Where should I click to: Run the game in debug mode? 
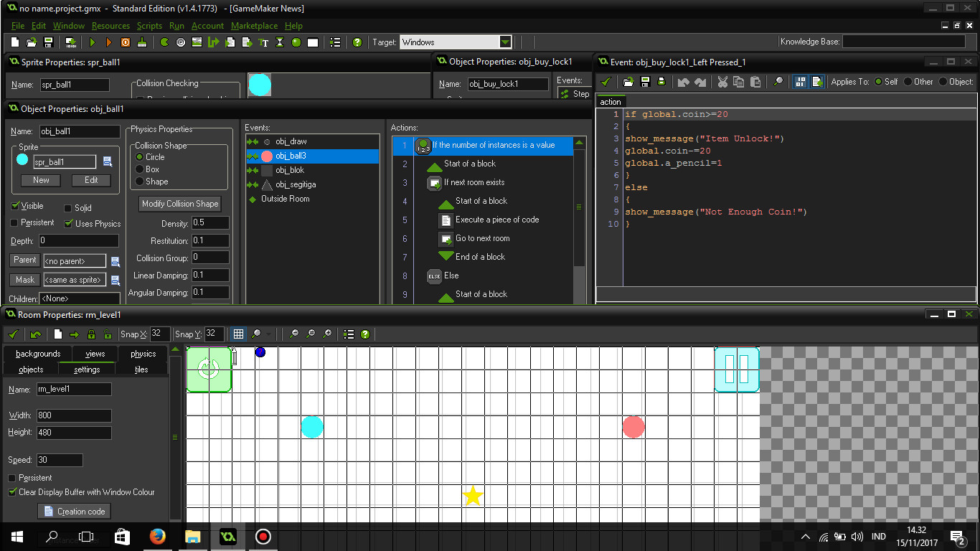pos(109,42)
